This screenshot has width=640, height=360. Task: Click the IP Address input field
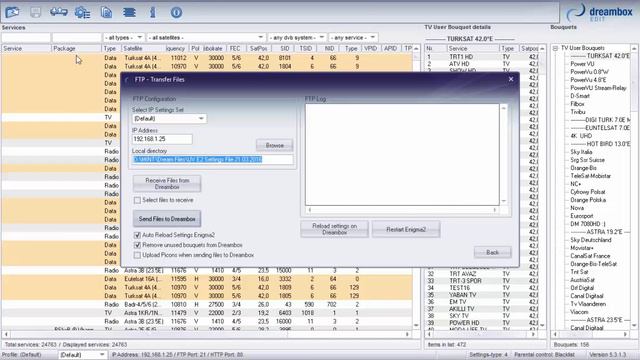[x=162, y=139]
